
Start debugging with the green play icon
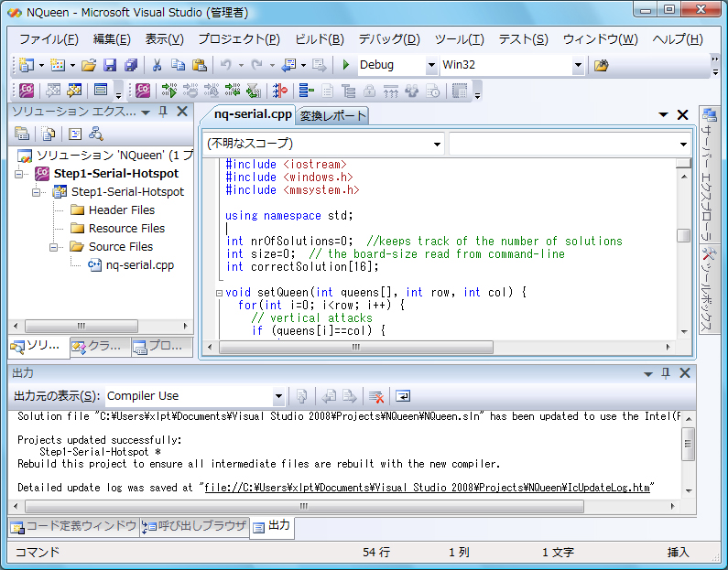(x=345, y=65)
